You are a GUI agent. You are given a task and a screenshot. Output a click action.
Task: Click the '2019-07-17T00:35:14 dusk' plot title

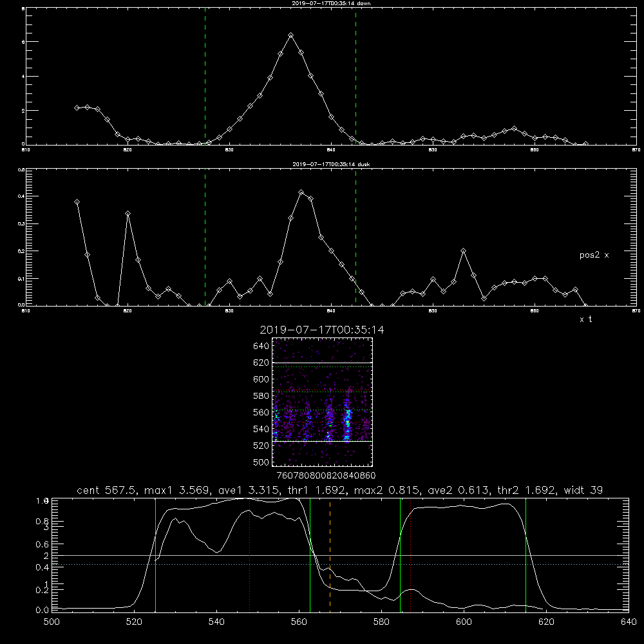pyautogui.click(x=331, y=164)
